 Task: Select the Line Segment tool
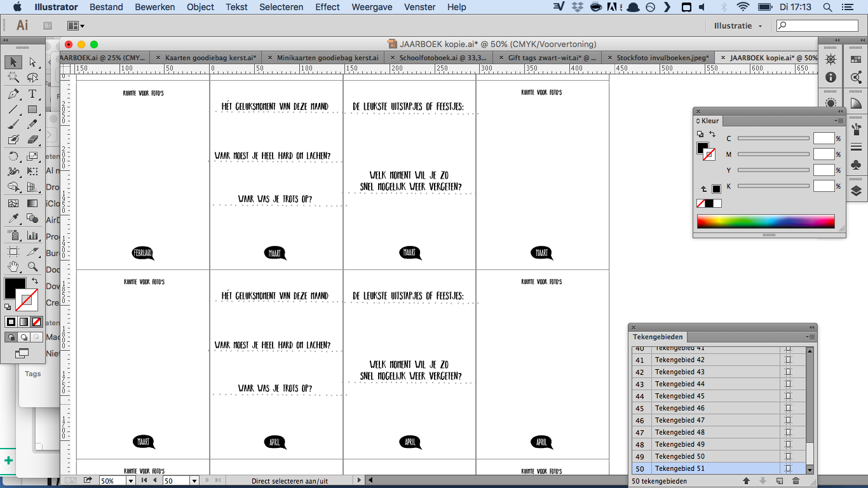point(13,109)
